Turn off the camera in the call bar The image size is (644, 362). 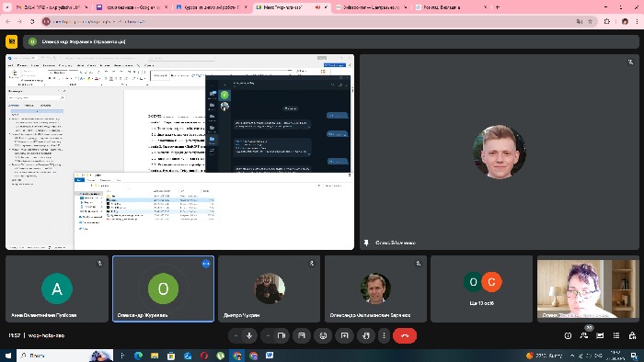[x=282, y=335]
